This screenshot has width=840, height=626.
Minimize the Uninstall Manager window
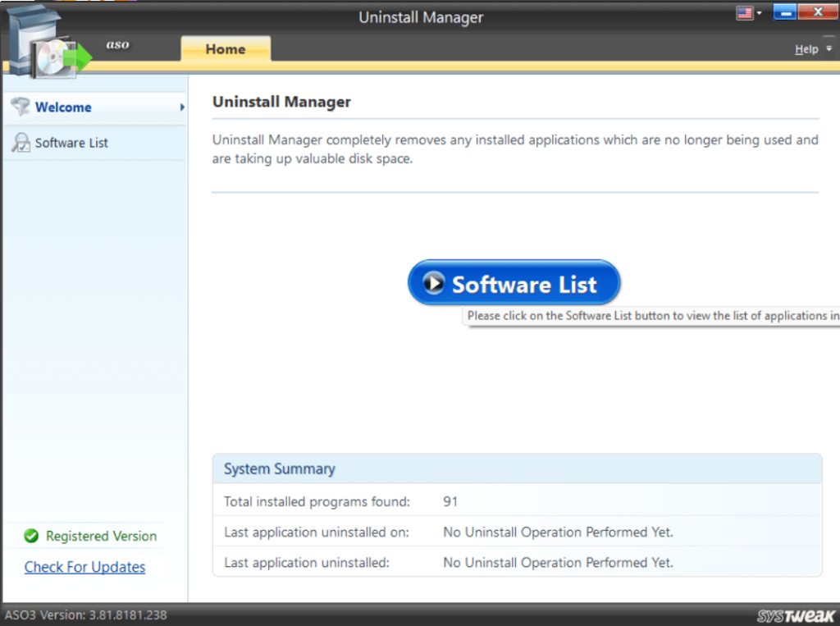[x=785, y=13]
